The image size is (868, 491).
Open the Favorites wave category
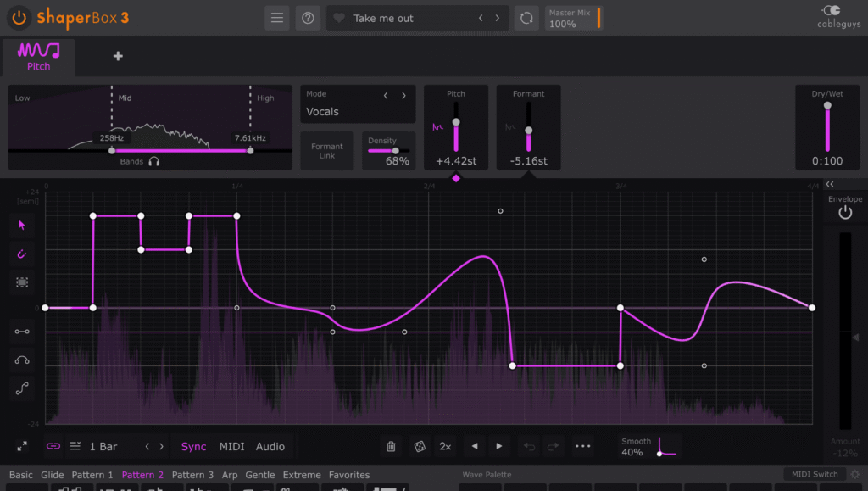click(x=348, y=475)
